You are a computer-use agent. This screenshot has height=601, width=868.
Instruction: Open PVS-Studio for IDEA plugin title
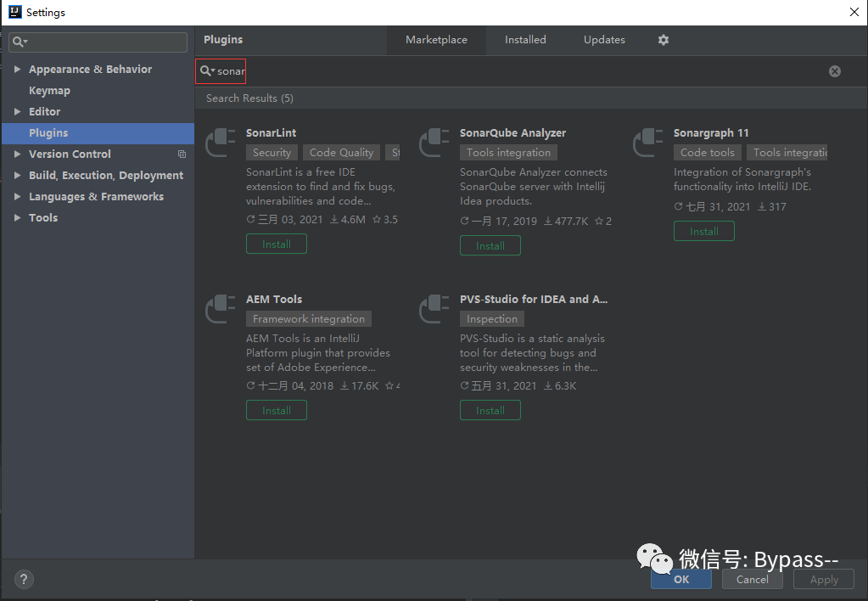pos(534,299)
